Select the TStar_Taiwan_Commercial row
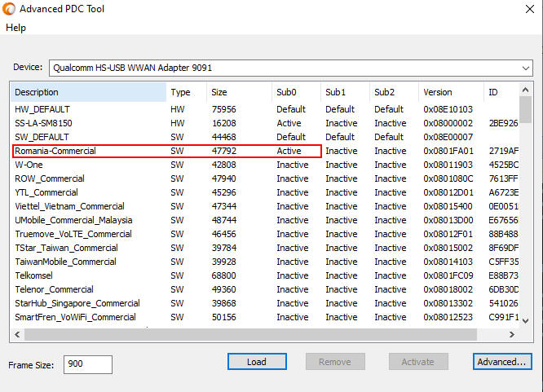The width and height of the screenshot is (543, 392). coord(265,248)
